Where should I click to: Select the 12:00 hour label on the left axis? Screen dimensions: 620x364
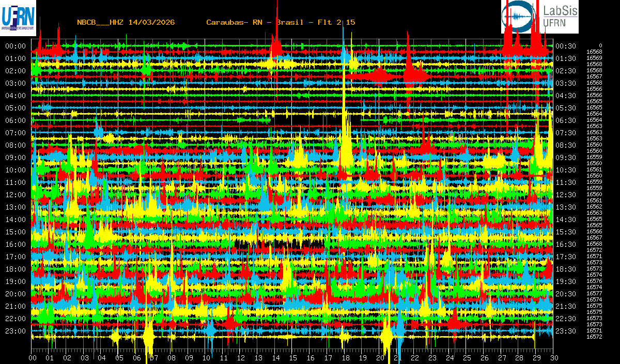[x=16, y=195]
